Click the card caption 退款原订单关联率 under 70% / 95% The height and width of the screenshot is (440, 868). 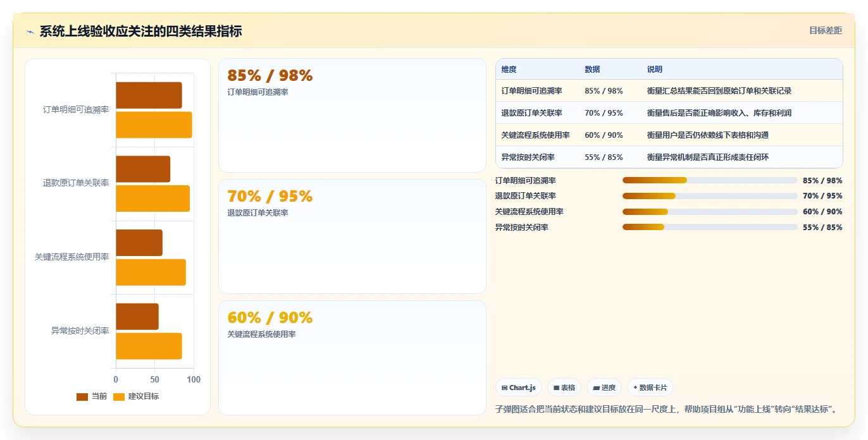(x=257, y=213)
